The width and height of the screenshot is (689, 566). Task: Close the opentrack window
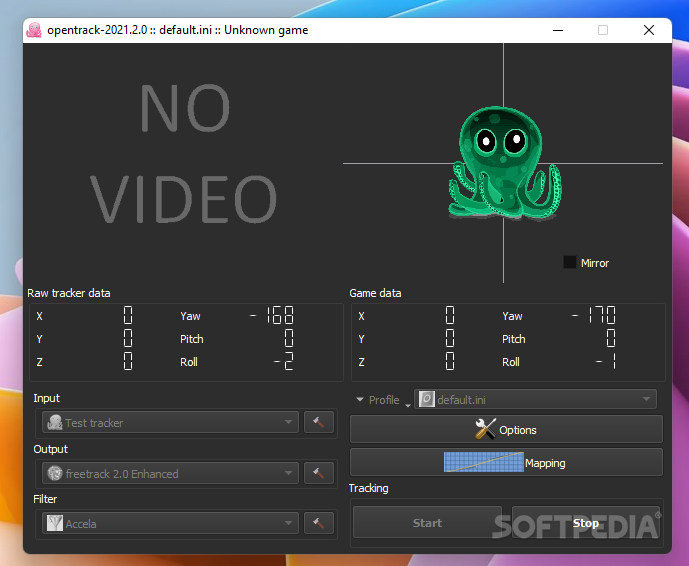(x=649, y=30)
